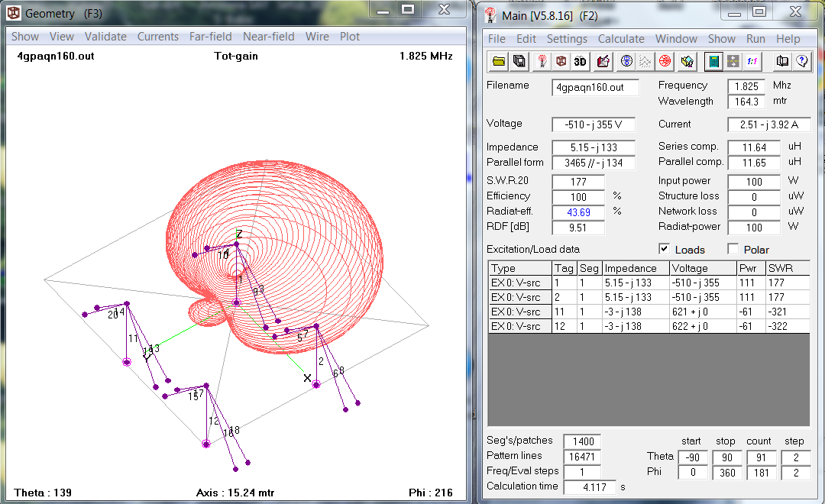The width and height of the screenshot is (825, 504).
Task: Click the SWR column header in table
Action: tap(788, 268)
